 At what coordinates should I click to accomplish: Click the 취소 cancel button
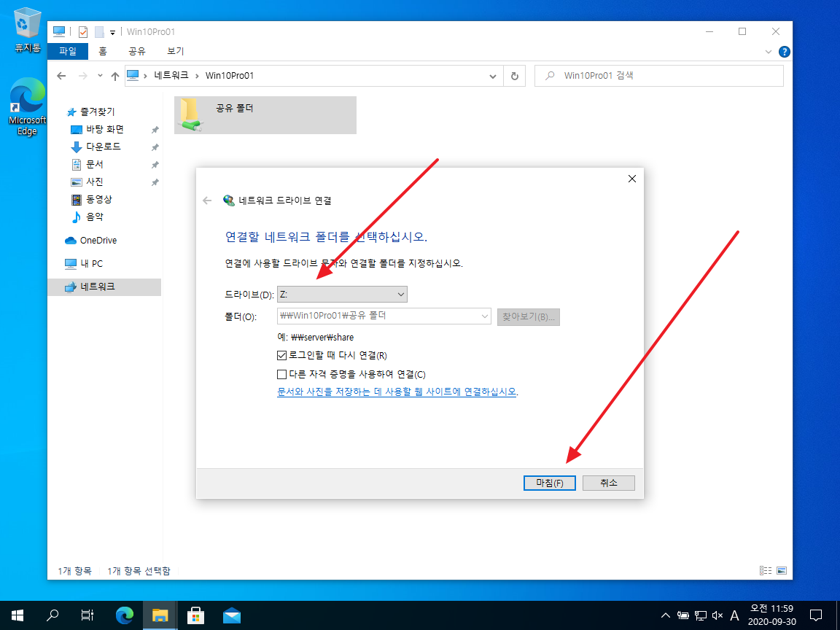click(609, 483)
